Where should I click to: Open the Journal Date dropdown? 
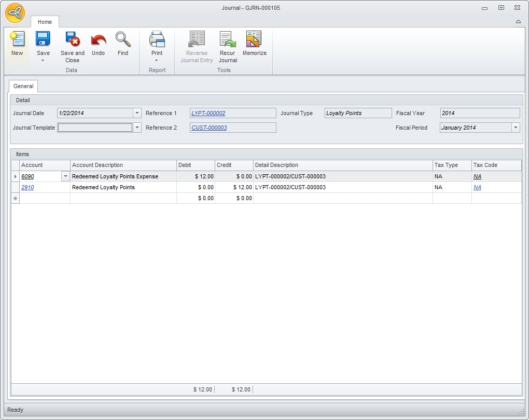click(x=137, y=113)
